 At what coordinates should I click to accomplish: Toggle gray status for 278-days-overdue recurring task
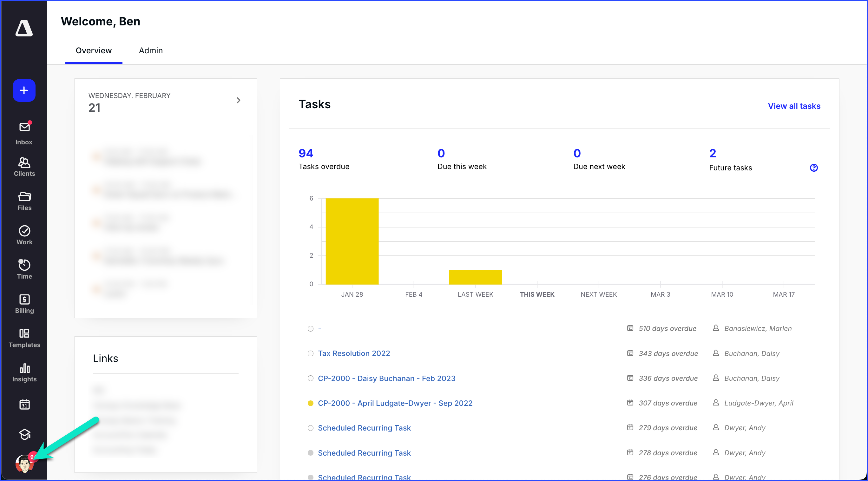pos(310,453)
